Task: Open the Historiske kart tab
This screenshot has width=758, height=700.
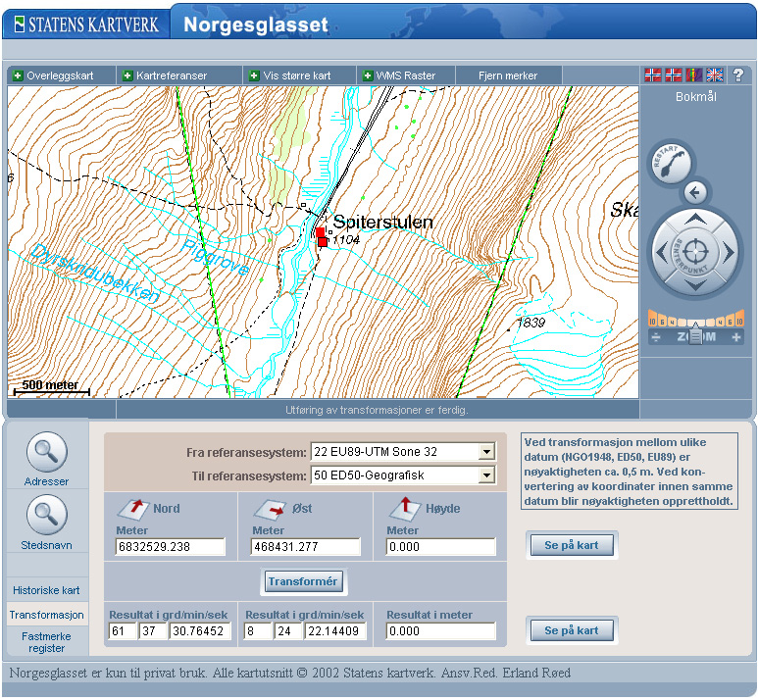Action: click(47, 590)
